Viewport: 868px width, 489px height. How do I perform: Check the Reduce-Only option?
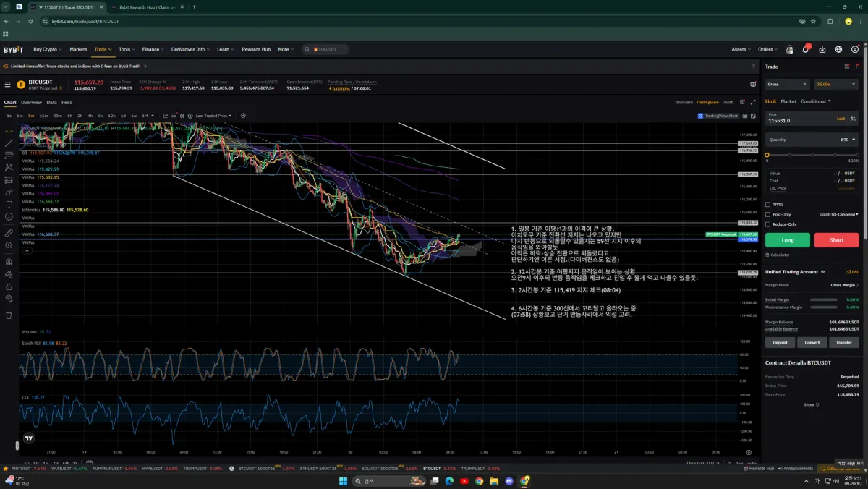[x=768, y=224]
